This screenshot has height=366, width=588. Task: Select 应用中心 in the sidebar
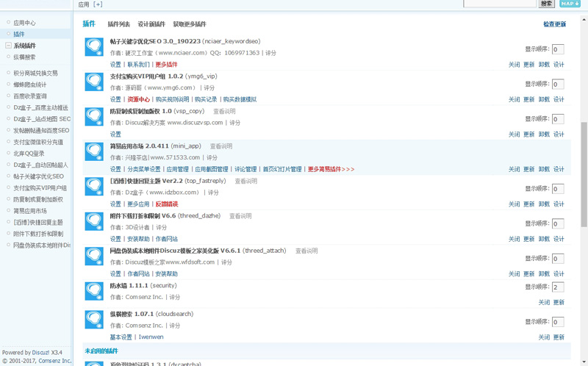tap(24, 23)
